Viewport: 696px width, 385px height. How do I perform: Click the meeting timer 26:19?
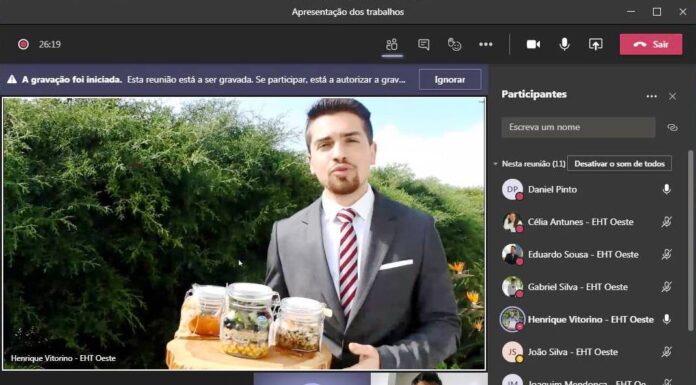coord(50,44)
